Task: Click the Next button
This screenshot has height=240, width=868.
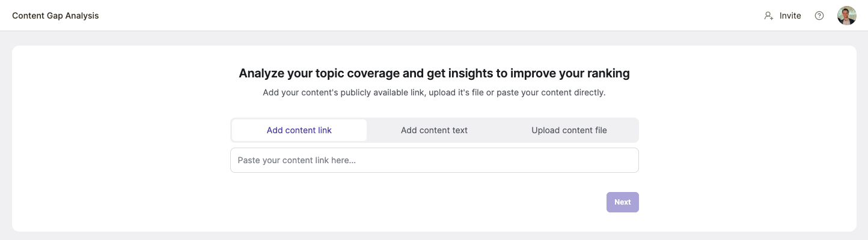Action: tap(622, 202)
